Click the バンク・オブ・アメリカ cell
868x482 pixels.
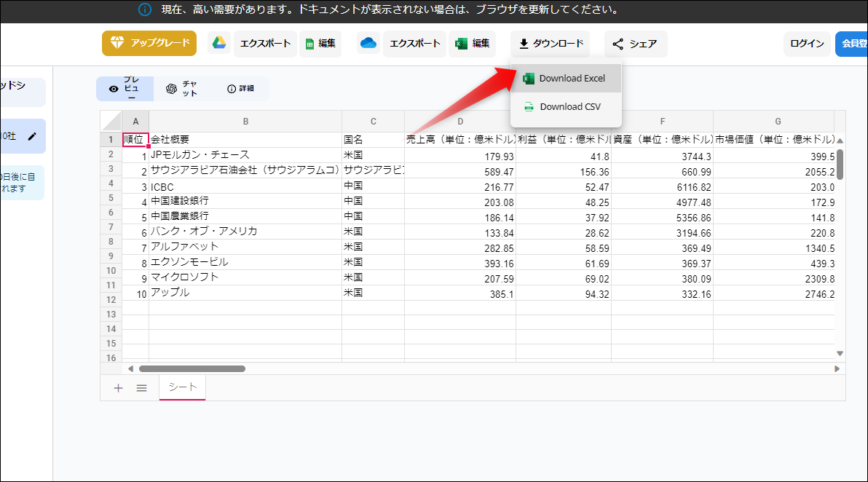point(245,232)
